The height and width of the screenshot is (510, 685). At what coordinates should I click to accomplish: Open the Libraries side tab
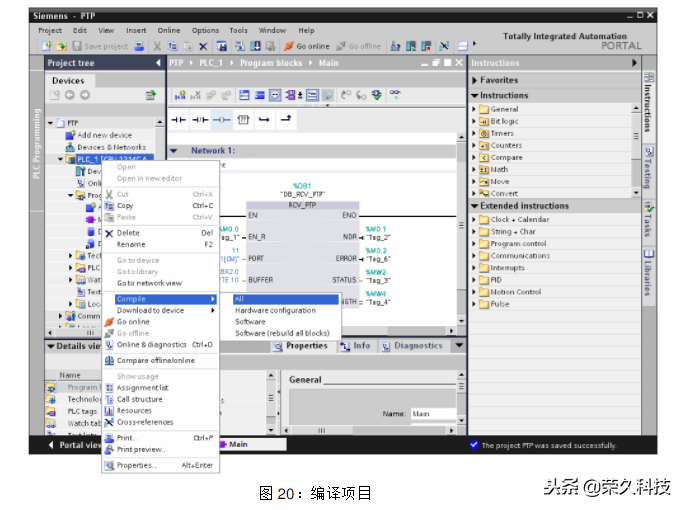click(649, 272)
